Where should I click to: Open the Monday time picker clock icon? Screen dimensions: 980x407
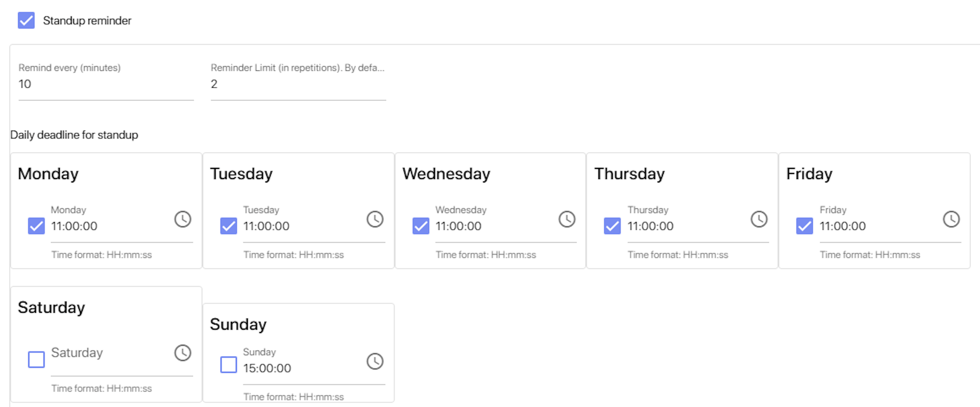tap(183, 219)
